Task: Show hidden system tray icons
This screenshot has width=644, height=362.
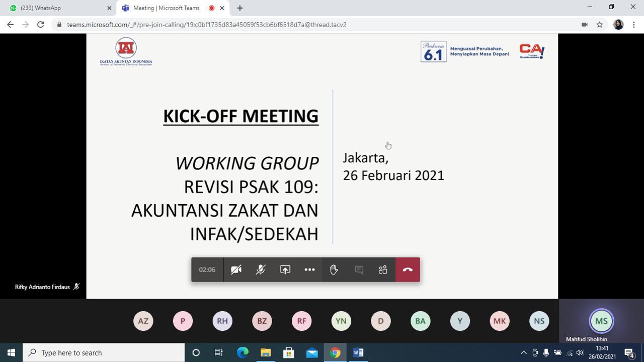Action: 523,352
